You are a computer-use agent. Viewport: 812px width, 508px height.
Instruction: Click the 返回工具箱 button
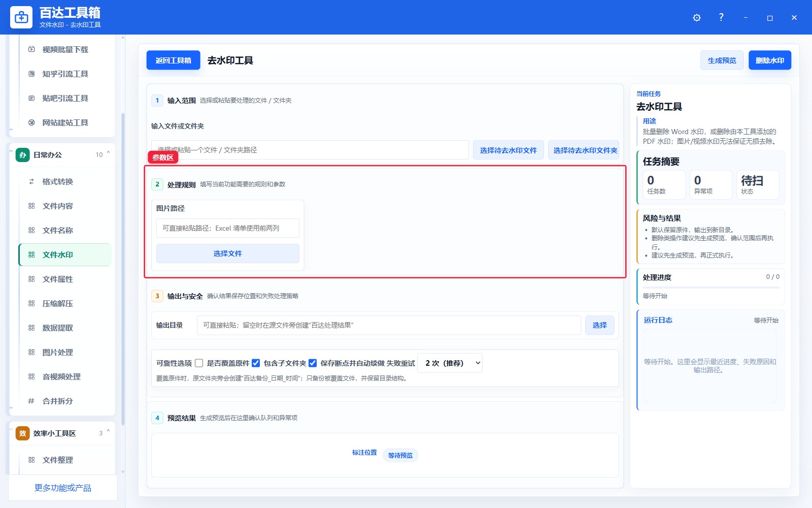[x=174, y=60]
